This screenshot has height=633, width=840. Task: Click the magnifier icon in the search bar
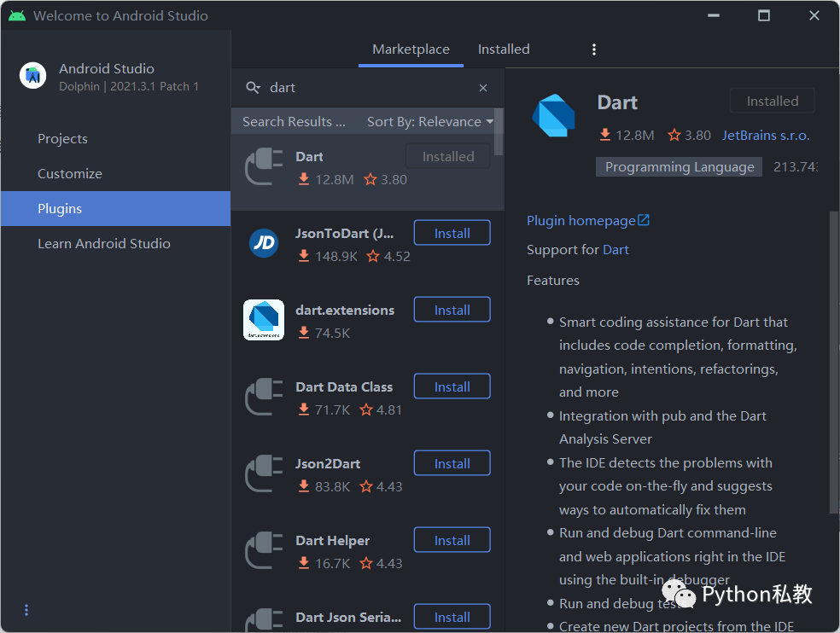253,87
